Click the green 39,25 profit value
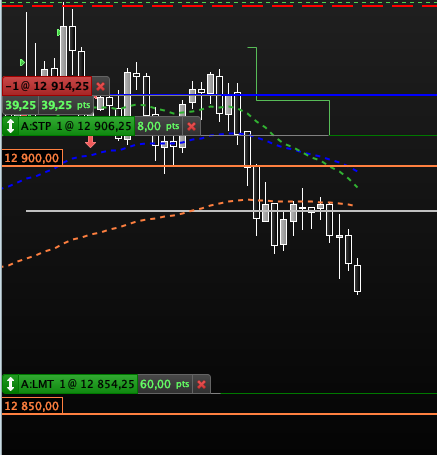Viewport: 437px width, 455px height. 20,105
